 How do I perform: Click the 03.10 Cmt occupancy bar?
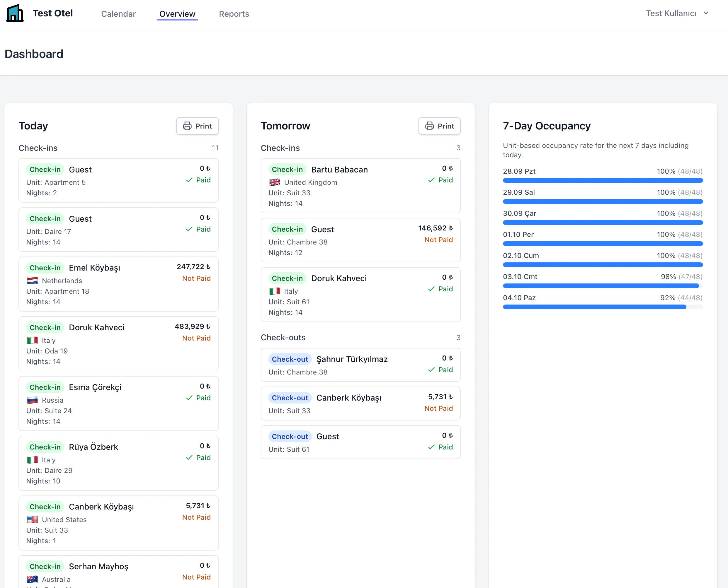click(603, 286)
